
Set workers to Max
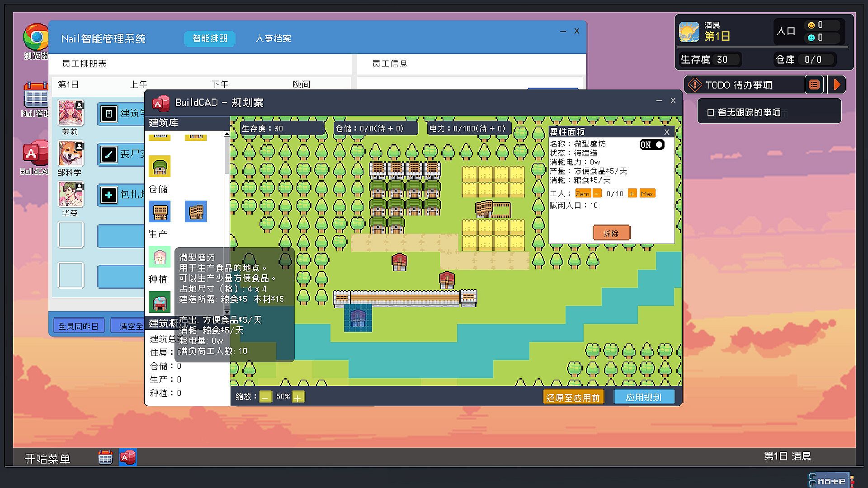click(647, 193)
